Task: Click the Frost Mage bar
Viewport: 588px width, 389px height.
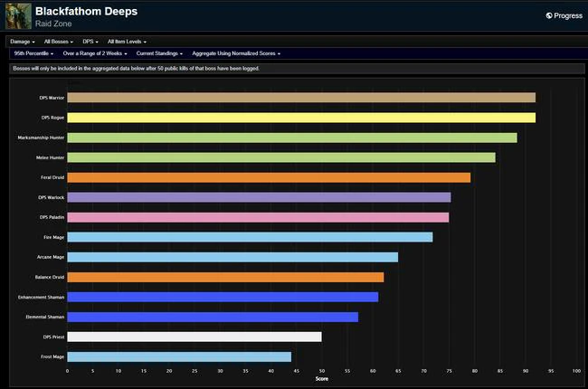Action: pyautogui.click(x=179, y=356)
